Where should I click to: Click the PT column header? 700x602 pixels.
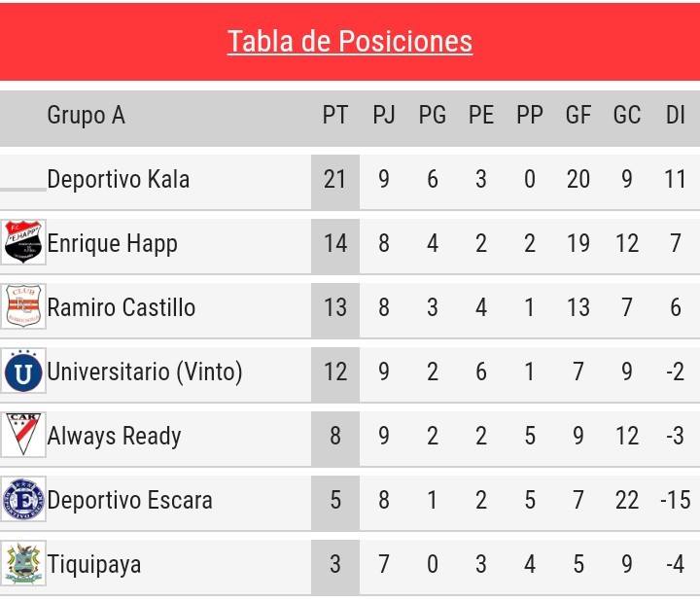point(334,115)
